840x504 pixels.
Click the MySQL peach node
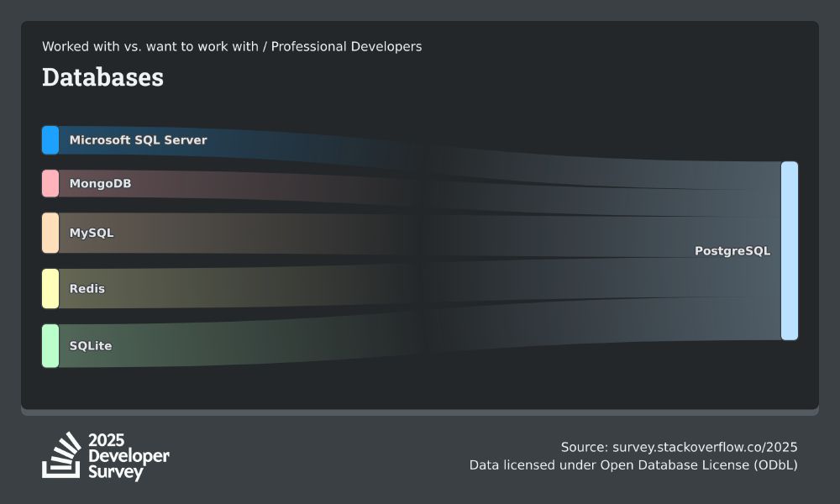50,233
